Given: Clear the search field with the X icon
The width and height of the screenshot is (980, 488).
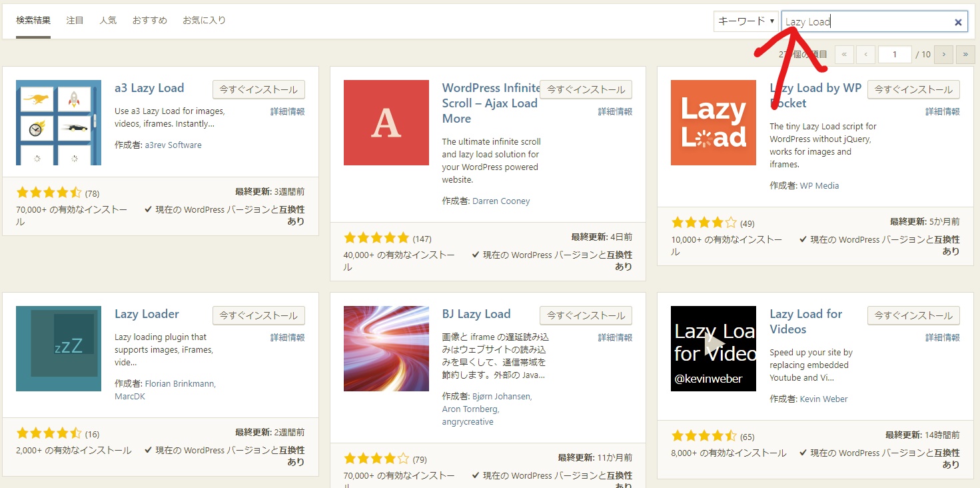Looking at the screenshot, I should pyautogui.click(x=958, y=22).
